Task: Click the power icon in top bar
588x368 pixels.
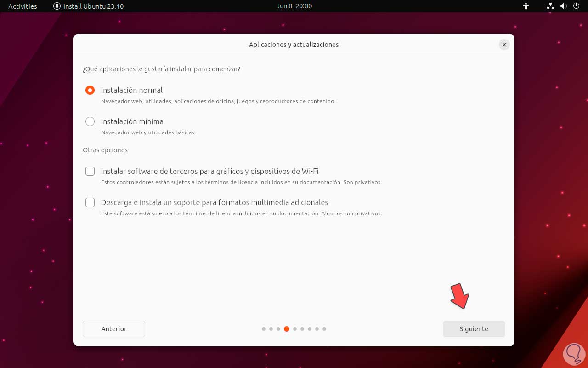Action: pyautogui.click(x=577, y=6)
